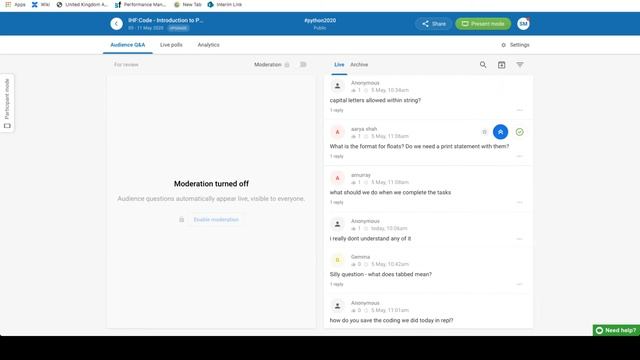This screenshot has width=640, height=360.
Task: Click the Settings gear icon
Action: tap(503, 45)
